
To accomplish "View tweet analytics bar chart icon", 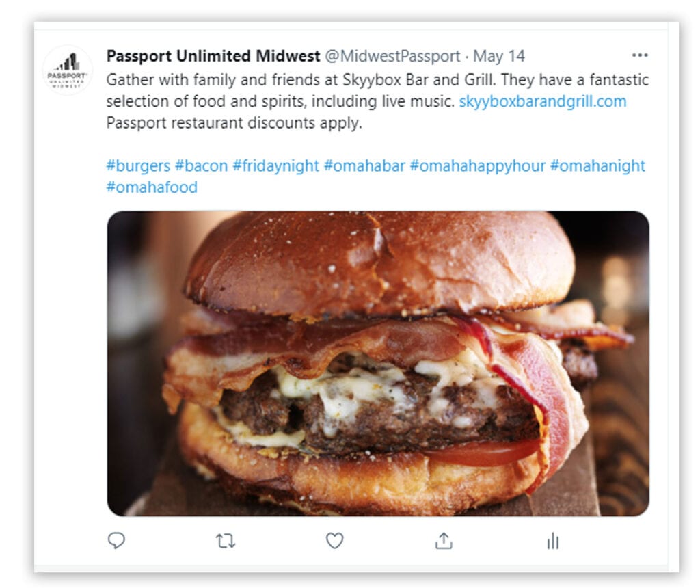I will pos(552,541).
